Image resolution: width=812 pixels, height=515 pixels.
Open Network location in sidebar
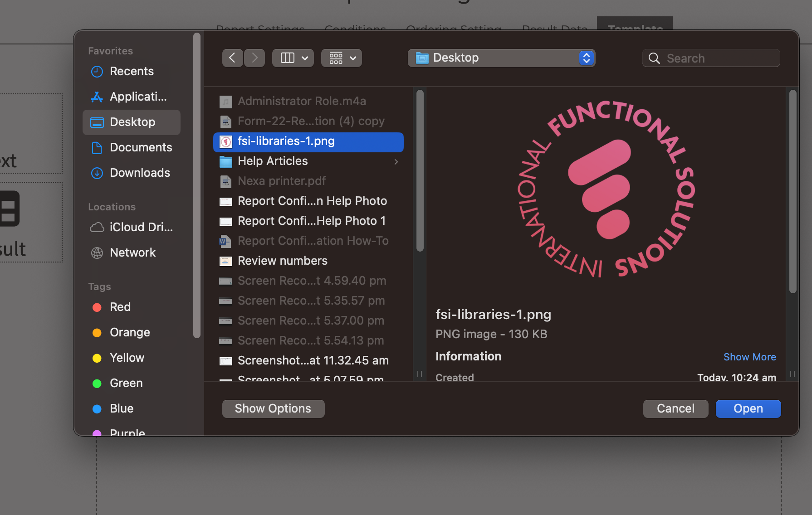(132, 253)
